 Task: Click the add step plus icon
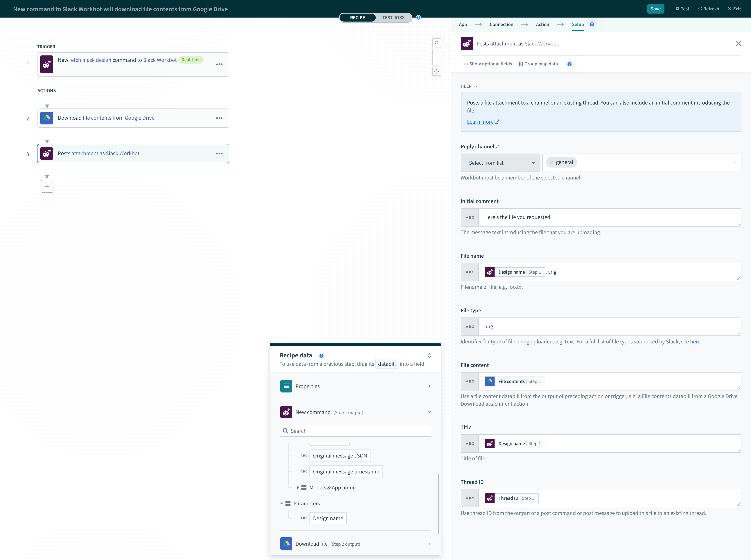(x=47, y=186)
